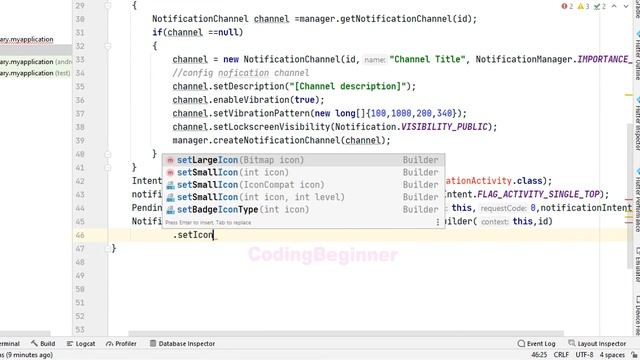Open the Flutter Performance side panel
The image size is (640, 360).
tap(637, 199)
